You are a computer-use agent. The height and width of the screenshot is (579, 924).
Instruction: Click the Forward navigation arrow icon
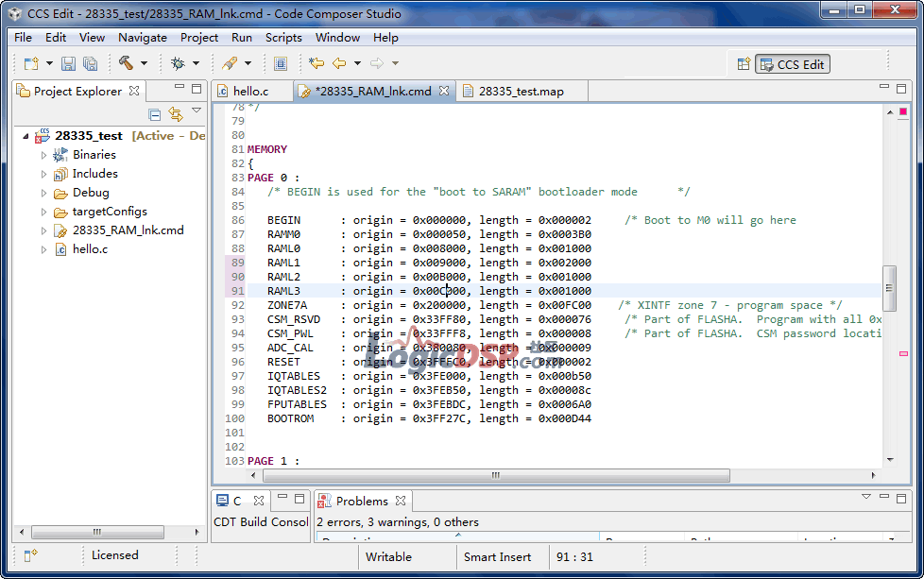377,63
